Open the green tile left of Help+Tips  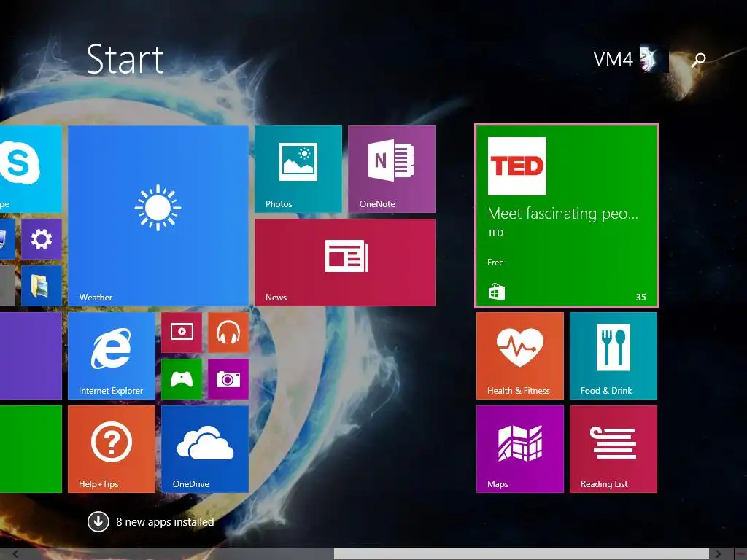click(31, 449)
